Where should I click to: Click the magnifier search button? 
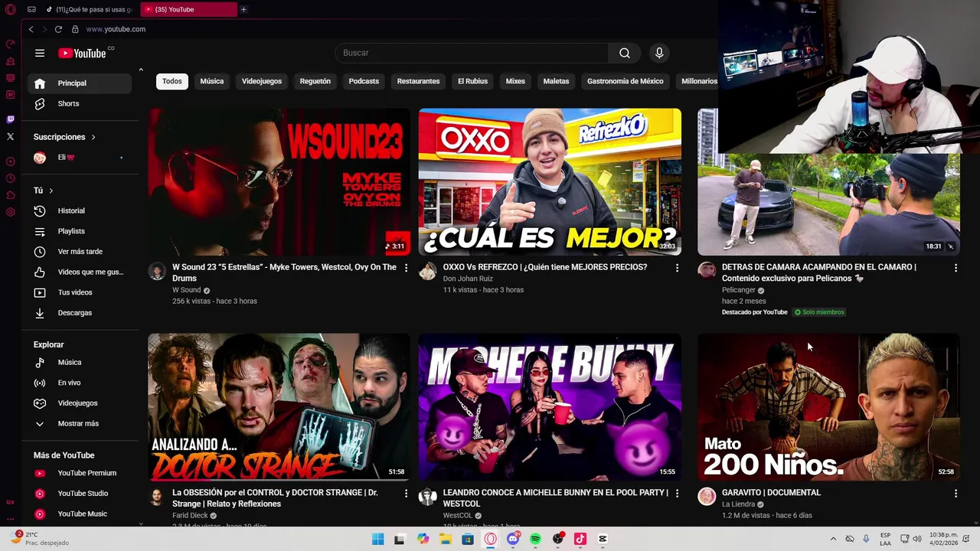[625, 53]
